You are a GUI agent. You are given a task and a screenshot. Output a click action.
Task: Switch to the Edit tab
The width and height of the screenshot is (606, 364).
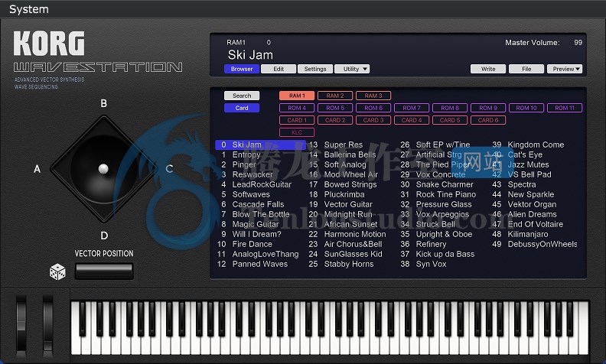pos(279,69)
